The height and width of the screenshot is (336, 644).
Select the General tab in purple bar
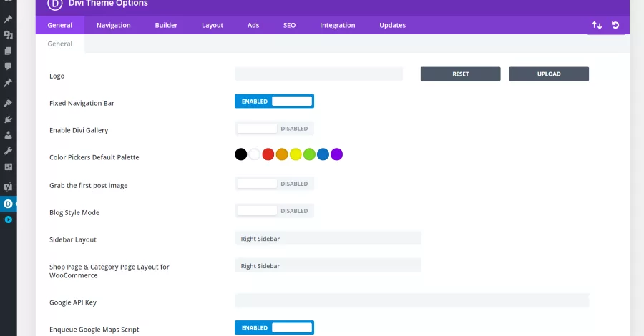tap(60, 26)
